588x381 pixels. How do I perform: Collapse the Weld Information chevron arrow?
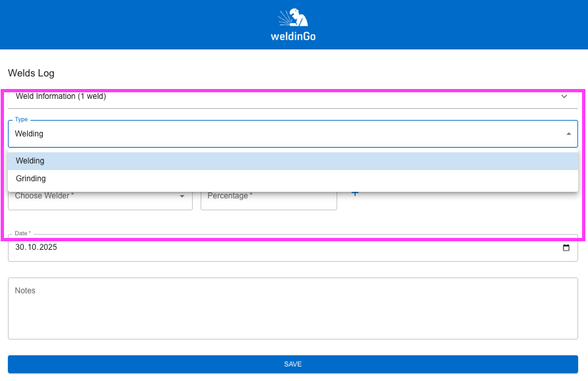coord(564,96)
